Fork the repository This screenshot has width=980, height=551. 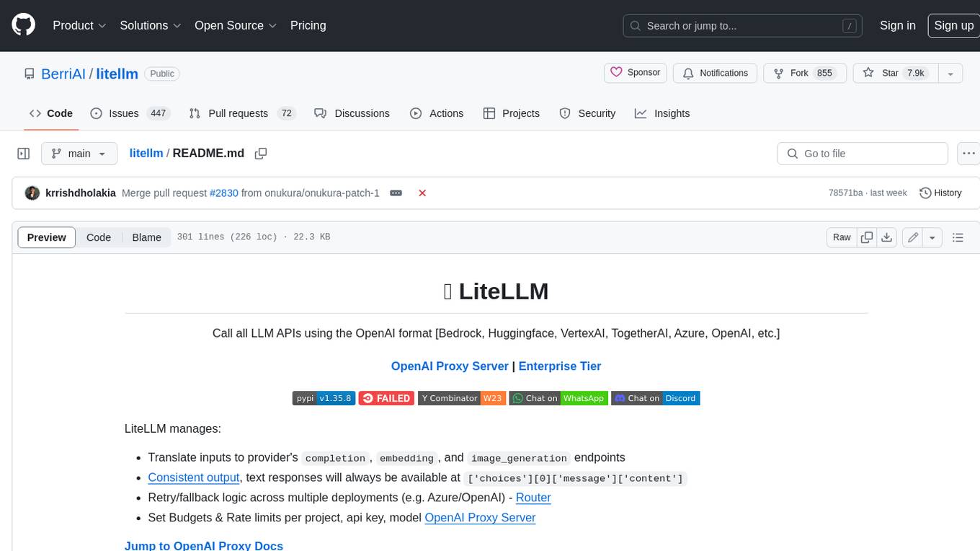(803, 73)
